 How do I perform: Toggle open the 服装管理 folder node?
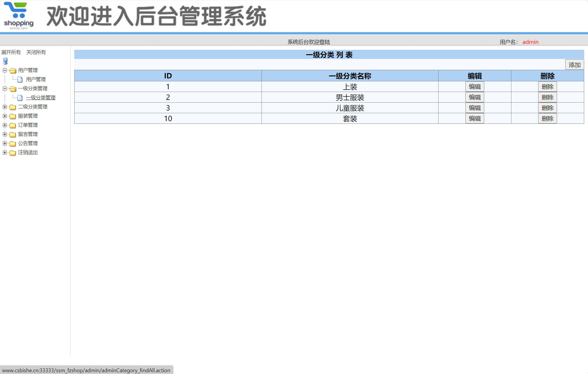point(4,116)
